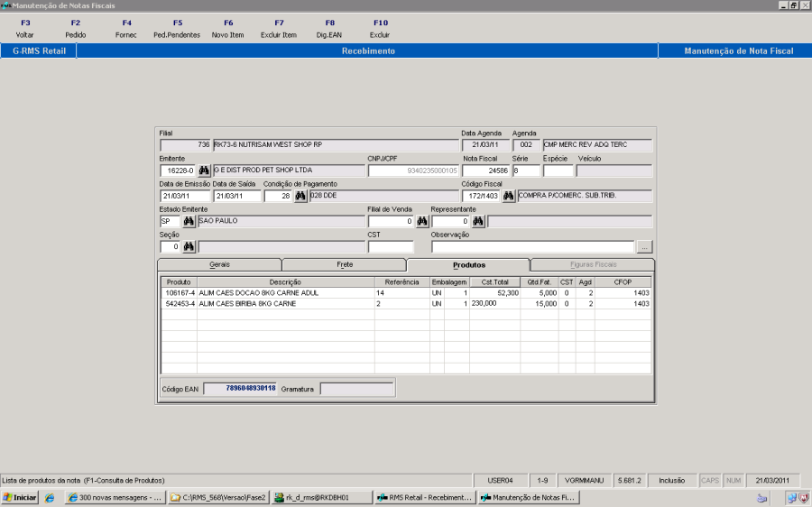Image resolution: width=812 pixels, height=507 pixels.
Task: Switch to the Gerais tab
Action: (x=219, y=264)
